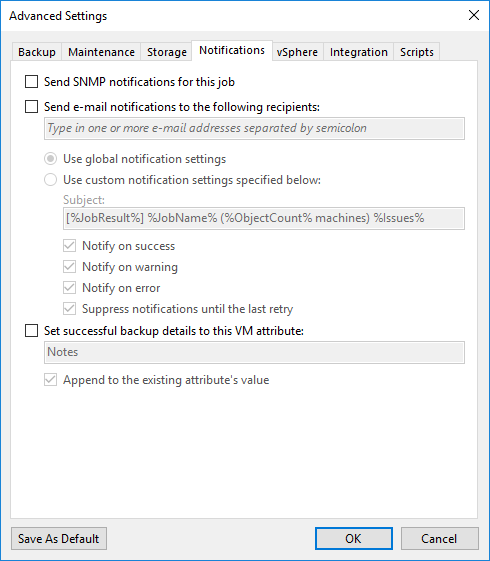This screenshot has height=561, width=490.
Task: Switch to the Scripts tab
Action: [x=417, y=52]
